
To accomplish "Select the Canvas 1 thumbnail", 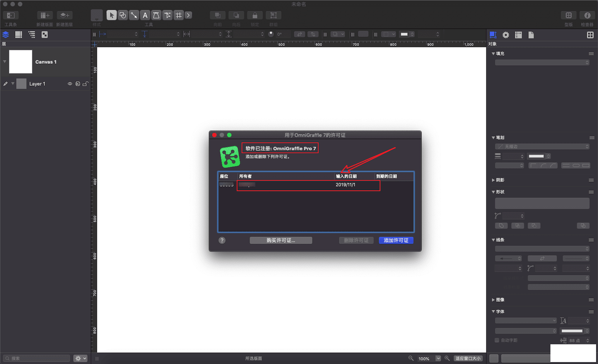I will click(x=21, y=62).
